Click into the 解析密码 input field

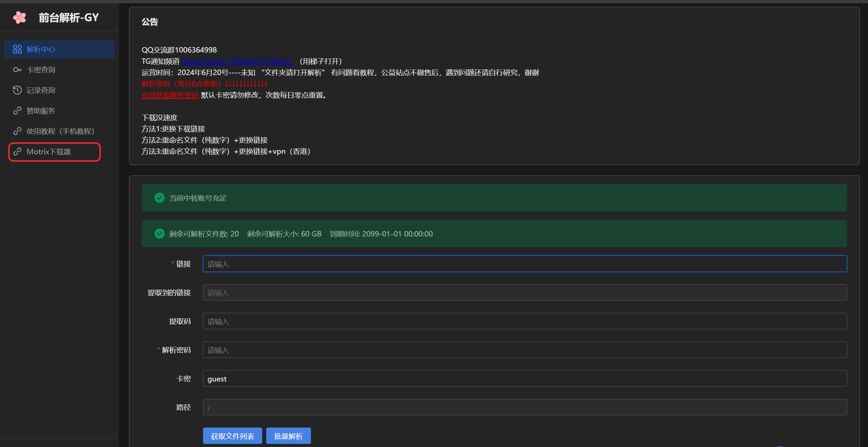(525, 350)
